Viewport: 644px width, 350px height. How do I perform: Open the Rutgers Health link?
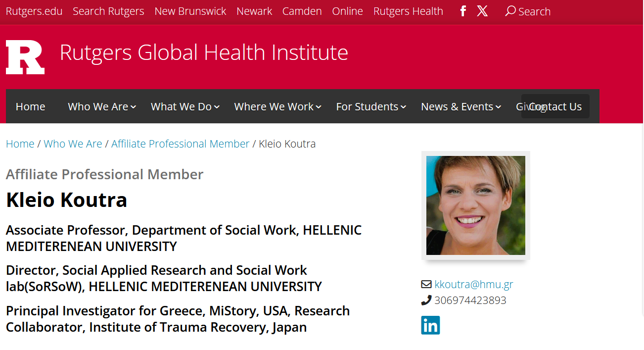[408, 11]
